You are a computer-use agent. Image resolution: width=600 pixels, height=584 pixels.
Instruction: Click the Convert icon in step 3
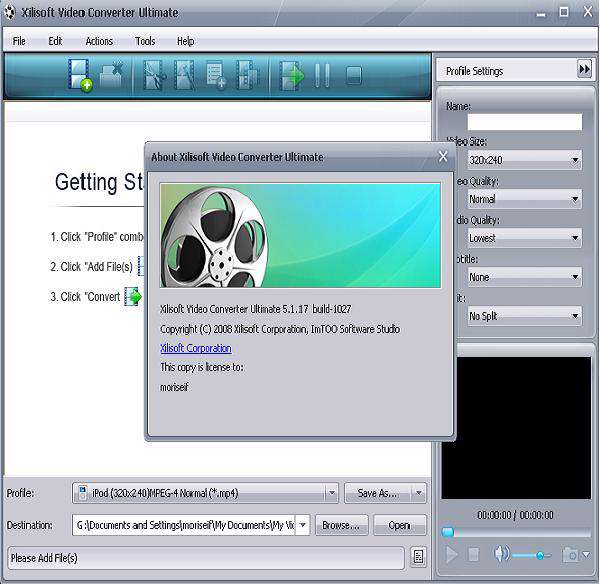pos(133,297)
